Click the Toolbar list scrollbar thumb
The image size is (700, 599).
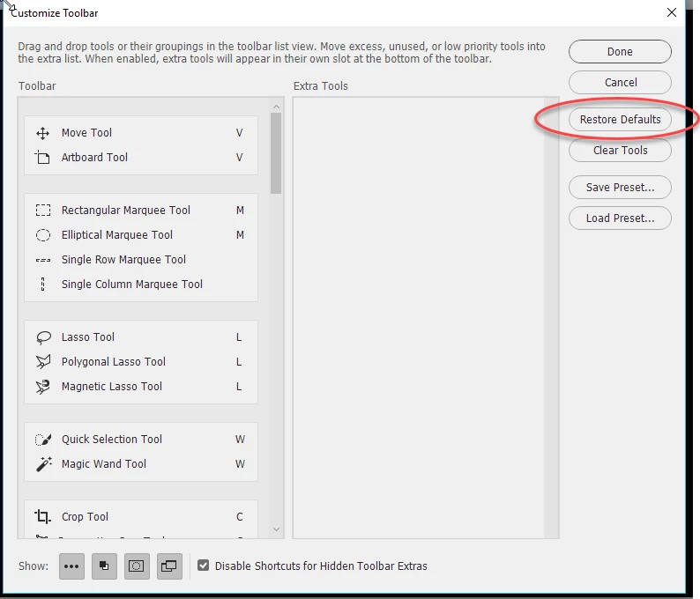(x=276, y=153)
